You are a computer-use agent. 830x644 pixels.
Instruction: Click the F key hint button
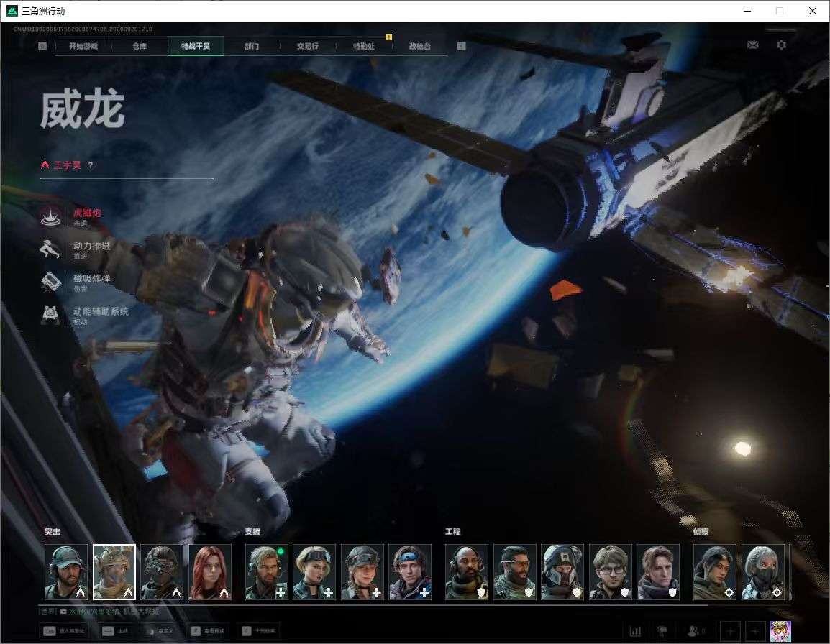pyautogui.click(x=209, y=631)
